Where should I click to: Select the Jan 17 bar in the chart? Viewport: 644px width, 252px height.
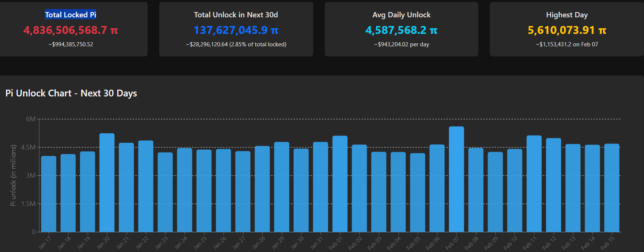[49, 194]
